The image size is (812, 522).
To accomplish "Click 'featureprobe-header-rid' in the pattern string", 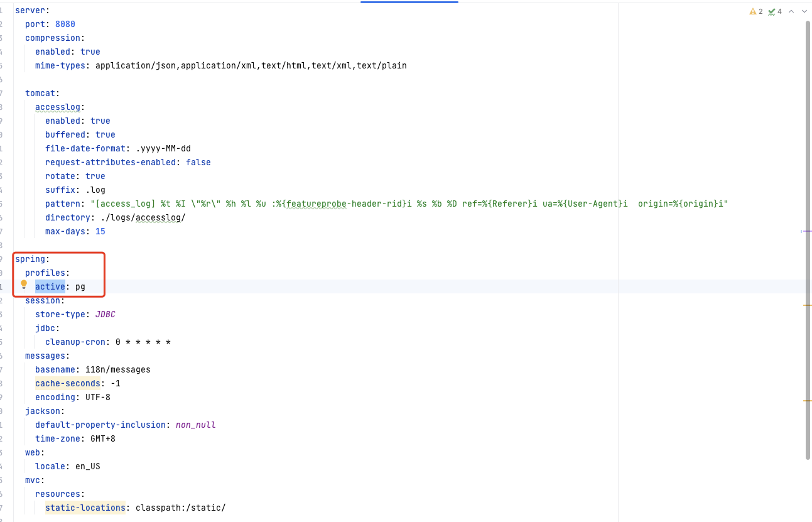I will click(x=344, y=204).
